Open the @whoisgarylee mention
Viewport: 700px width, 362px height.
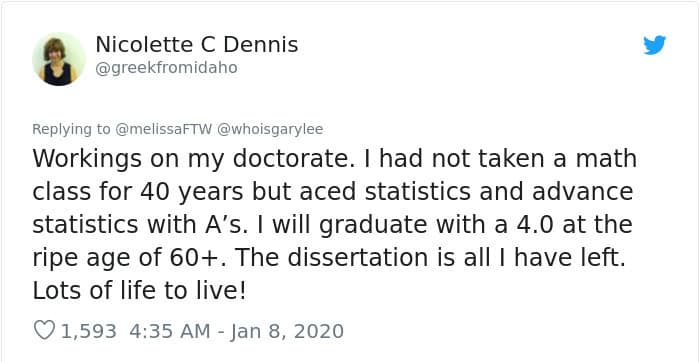click(270, 129)
